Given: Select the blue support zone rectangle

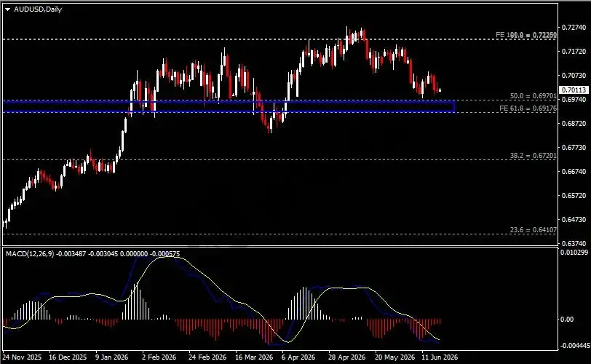Looking at the screenshot, I should click(229, 106).
